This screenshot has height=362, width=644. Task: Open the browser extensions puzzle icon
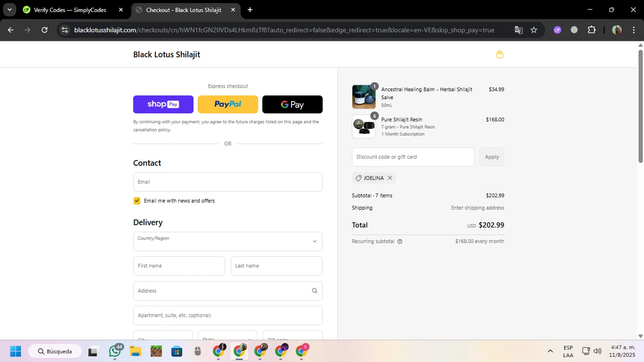click(592, 30)
